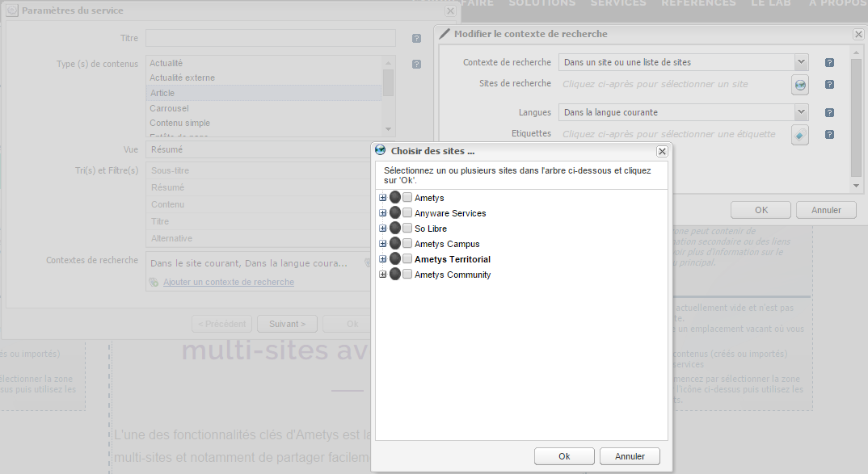Select Contenu simple content type
Screen dimensions: 868x474
(x=264, y=123)
